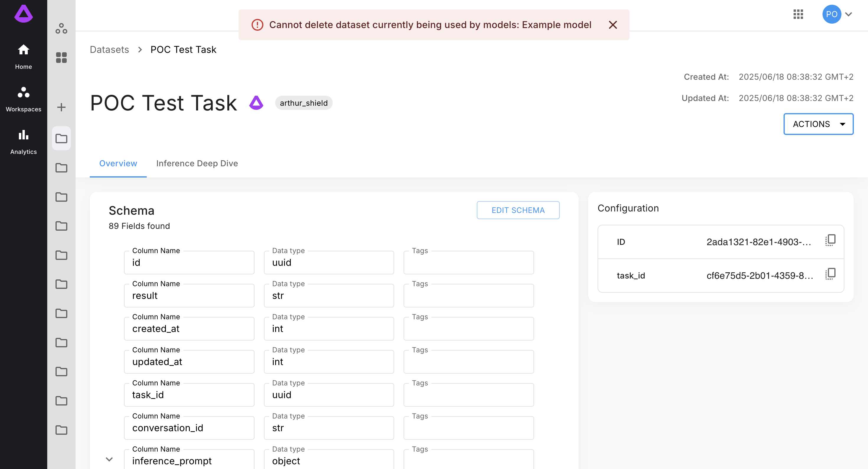Click the task_id column name field
The image size is (868, 469).
coord(189,395)
